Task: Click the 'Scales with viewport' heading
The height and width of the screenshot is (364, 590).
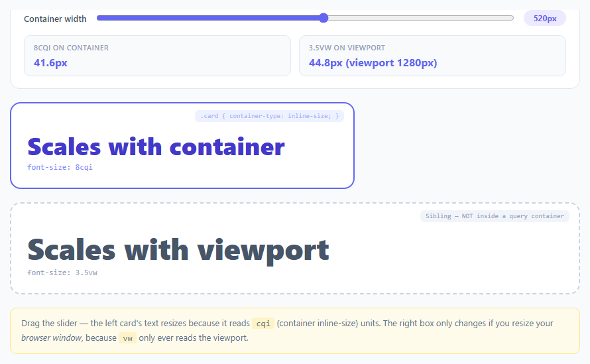Action: [178, 250]
